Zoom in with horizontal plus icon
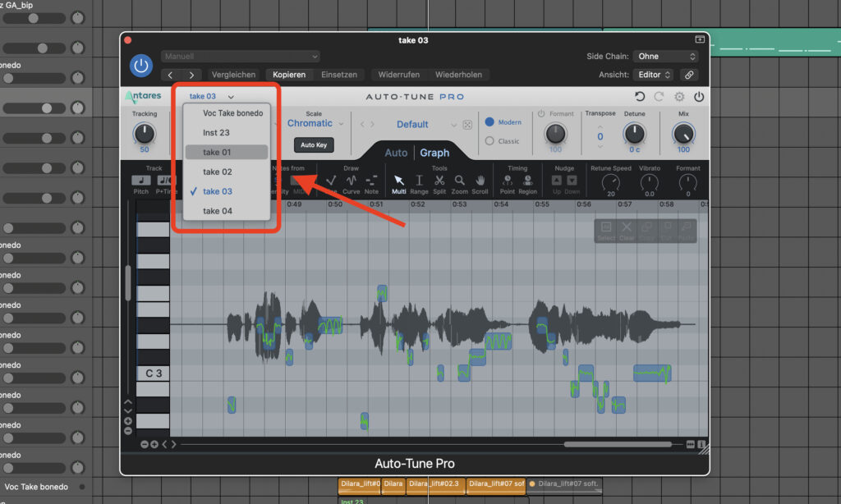This screenshot has height=504, width=841. point(154,444)
